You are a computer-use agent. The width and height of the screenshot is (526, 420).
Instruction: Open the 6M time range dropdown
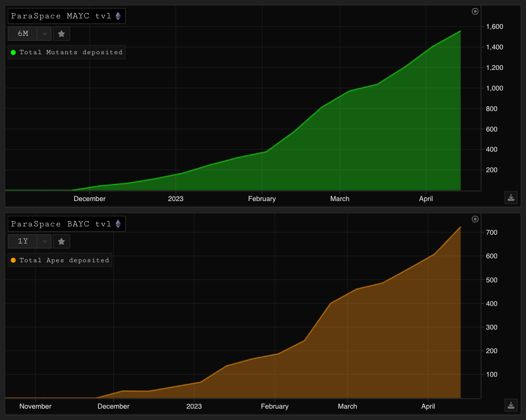pyautogui.click(x=30, y=33)
